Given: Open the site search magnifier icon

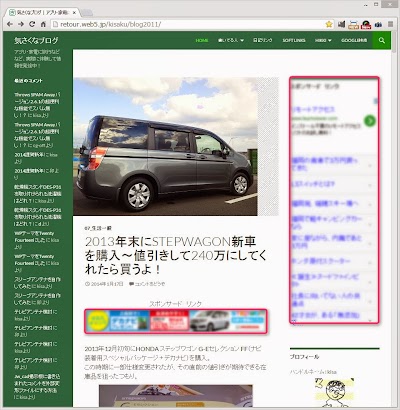Looking at the screenshot, I should tap(382, 40).
